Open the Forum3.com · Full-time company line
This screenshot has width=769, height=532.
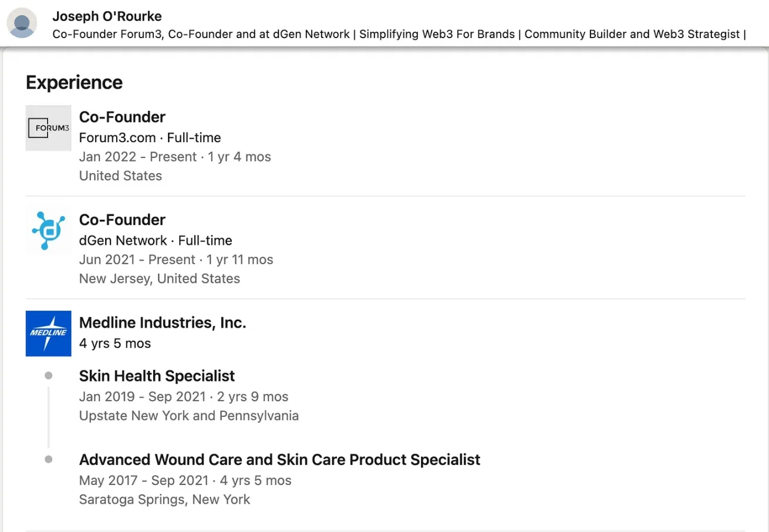(x=150, y=138)
